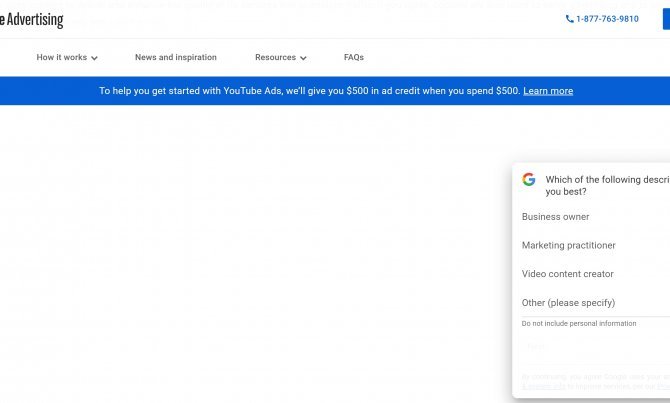This screenshot has height=403, width=670.
Task: Choose the Marketing practitioner answer
Action: click(569, 245)
